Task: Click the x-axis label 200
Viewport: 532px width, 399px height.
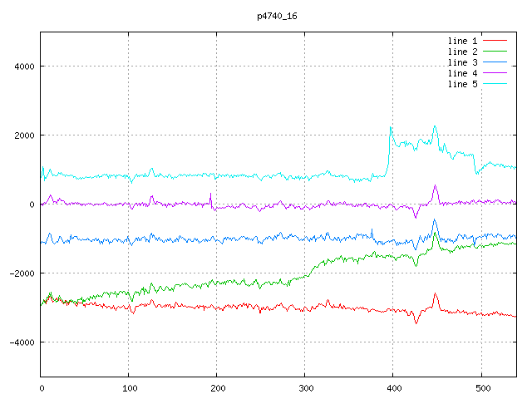Action: tap(218, 388)
